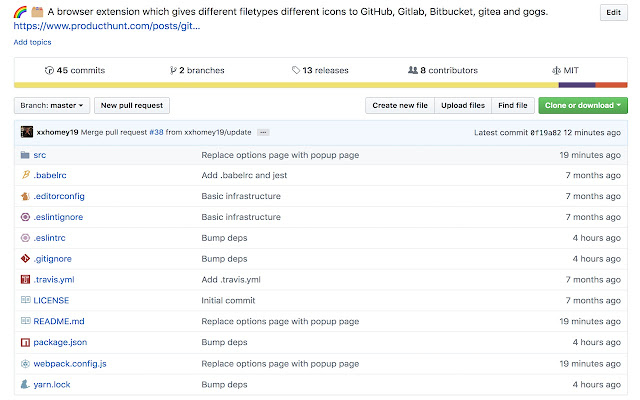
Task: Click the .editorconfig file icon
Action: coord(25,196)
